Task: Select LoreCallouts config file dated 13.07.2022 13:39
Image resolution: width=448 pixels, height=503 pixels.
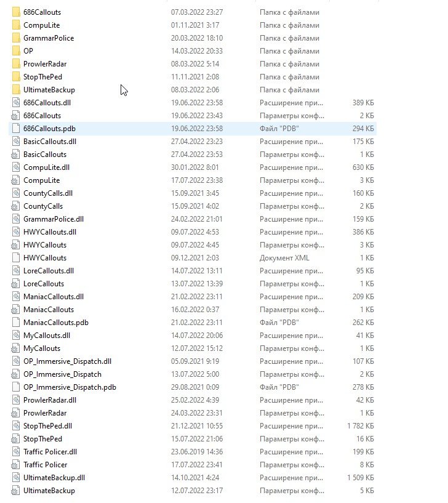Action: [44, 284]
